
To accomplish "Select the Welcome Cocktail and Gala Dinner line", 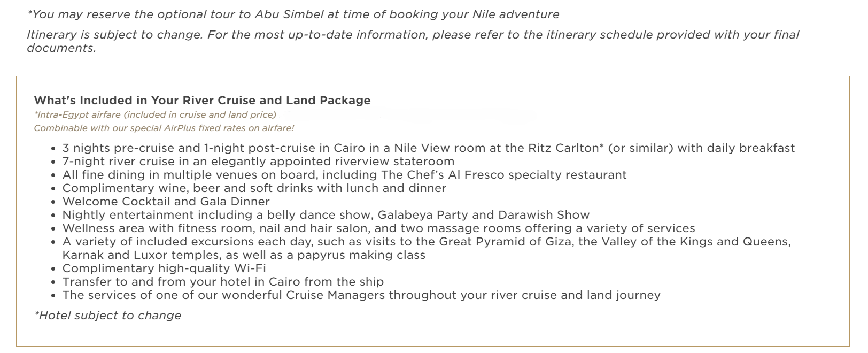I will (x=166, y=202).
